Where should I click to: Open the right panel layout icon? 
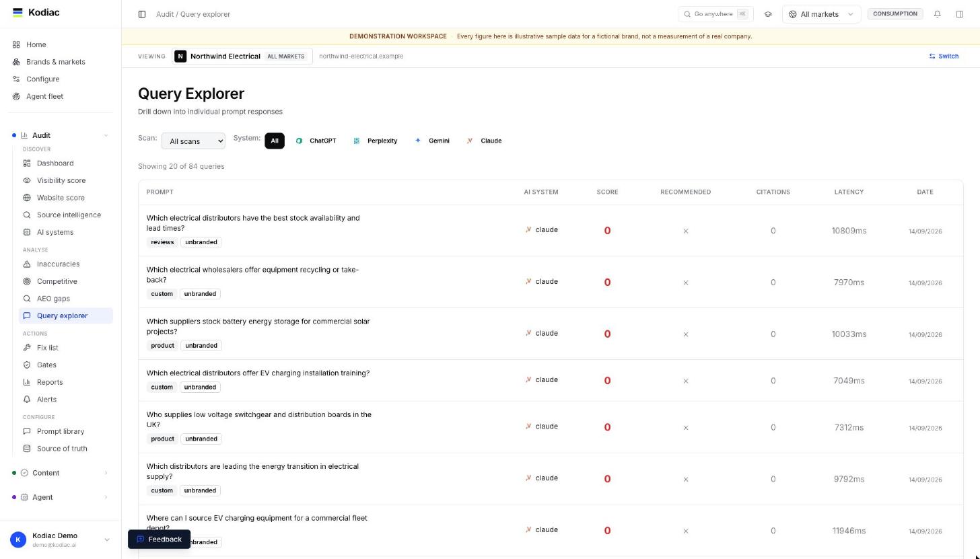tap(960, 14)
